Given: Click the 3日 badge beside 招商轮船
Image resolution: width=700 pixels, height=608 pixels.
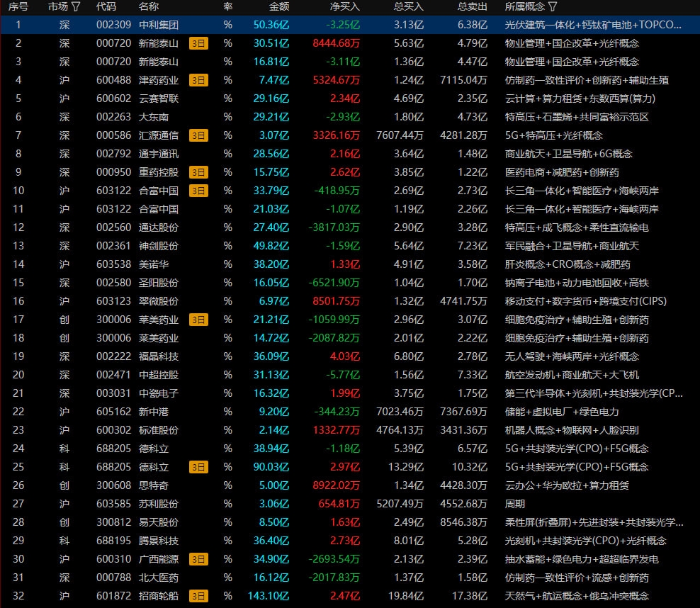Looking at the screenshot, I should point(198,596).
